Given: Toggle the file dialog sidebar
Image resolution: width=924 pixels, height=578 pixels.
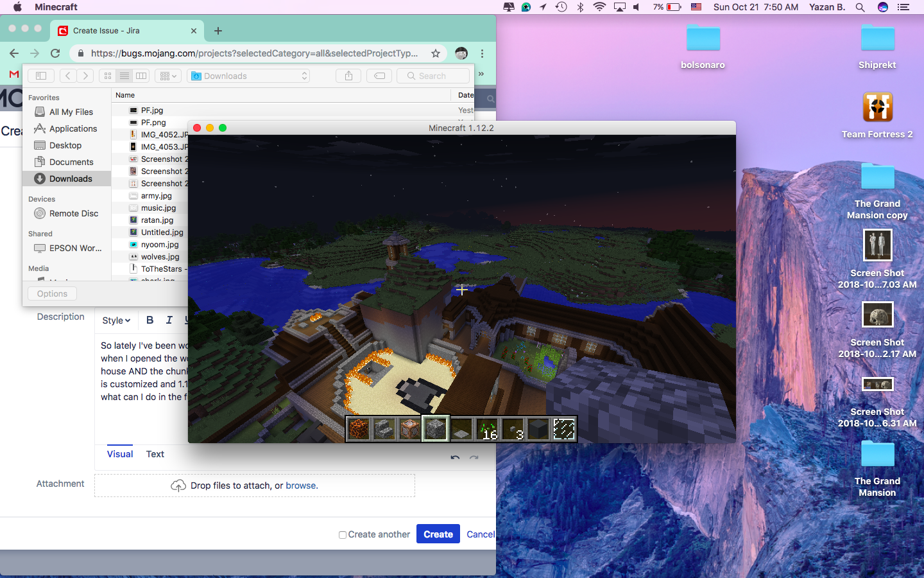Looking at the screenshot, I should click(41, 76).
